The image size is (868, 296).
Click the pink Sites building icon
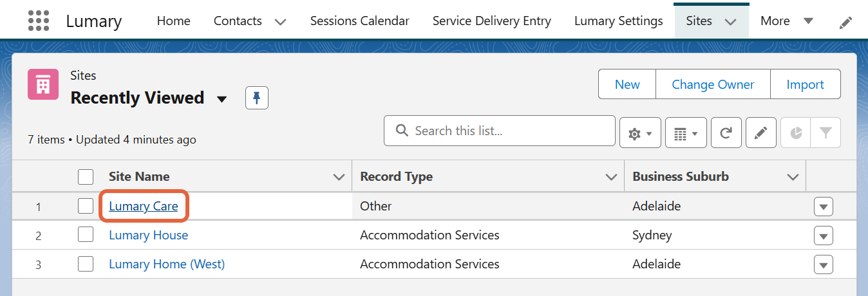[x=44, y=85]
